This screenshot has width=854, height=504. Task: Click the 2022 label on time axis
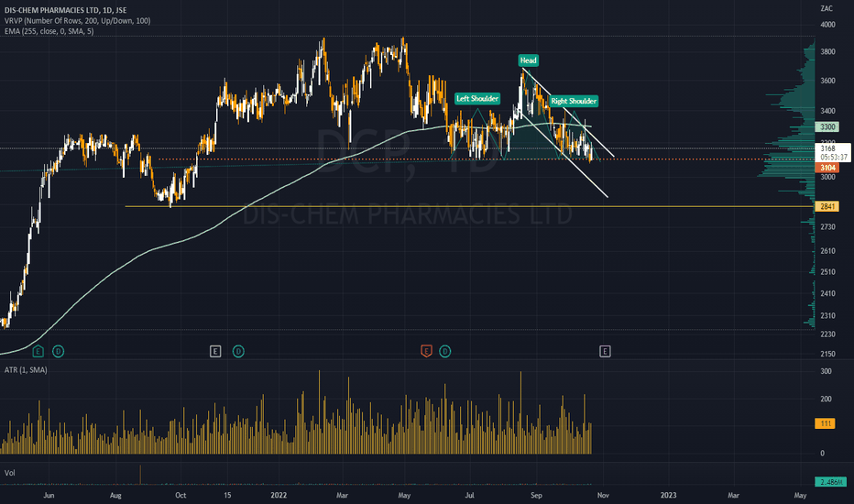click(x=279, y=495)
